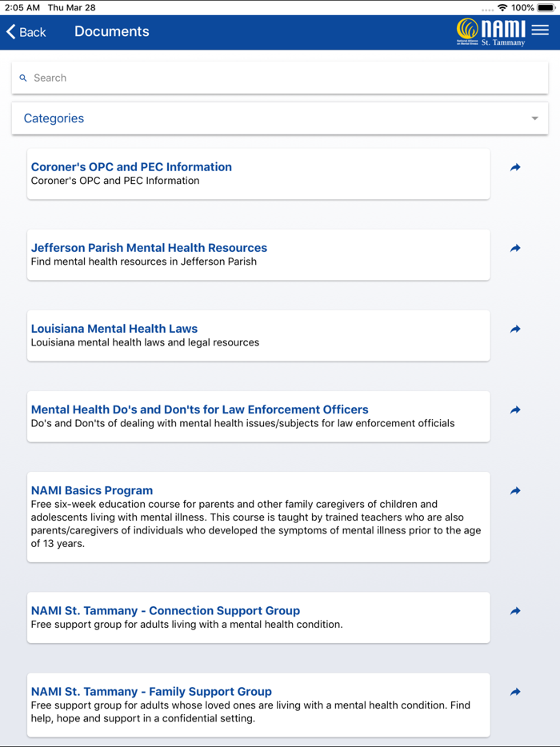Viewport: 560px width, 747px height.
Task: Share Jefferson Parish Mental Health Resources
Action: click(515, 248)
